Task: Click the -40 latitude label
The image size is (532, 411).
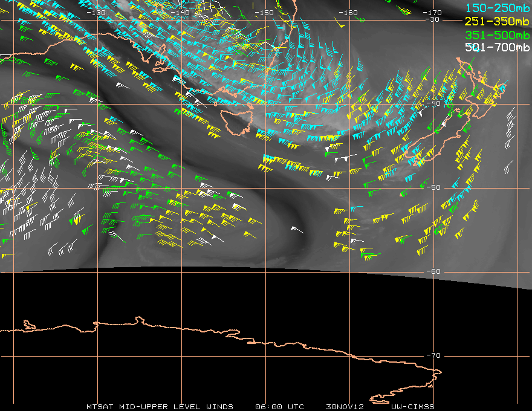Action: [433, 103]
